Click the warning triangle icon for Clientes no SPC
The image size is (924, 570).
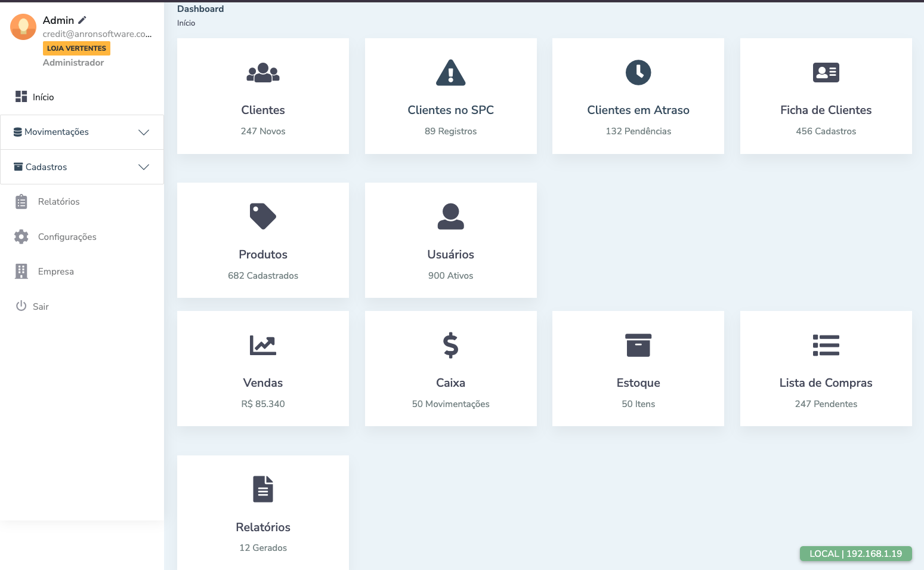tap(450, 73)
